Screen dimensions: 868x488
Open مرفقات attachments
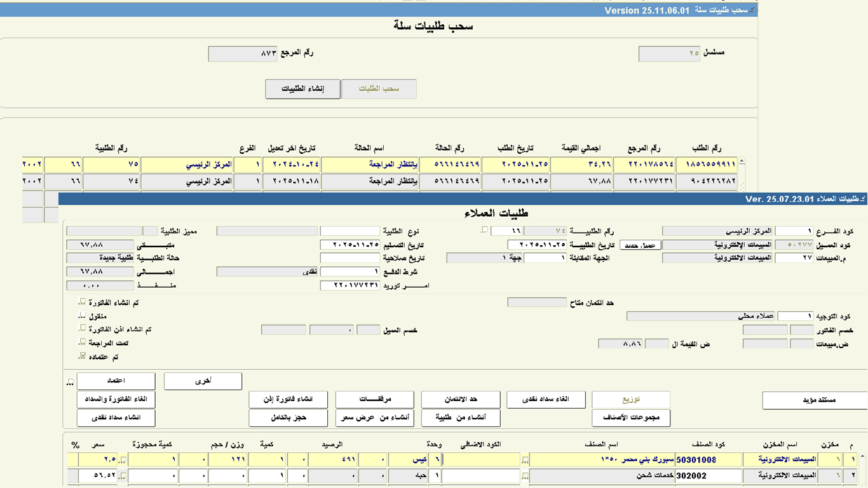374,400
